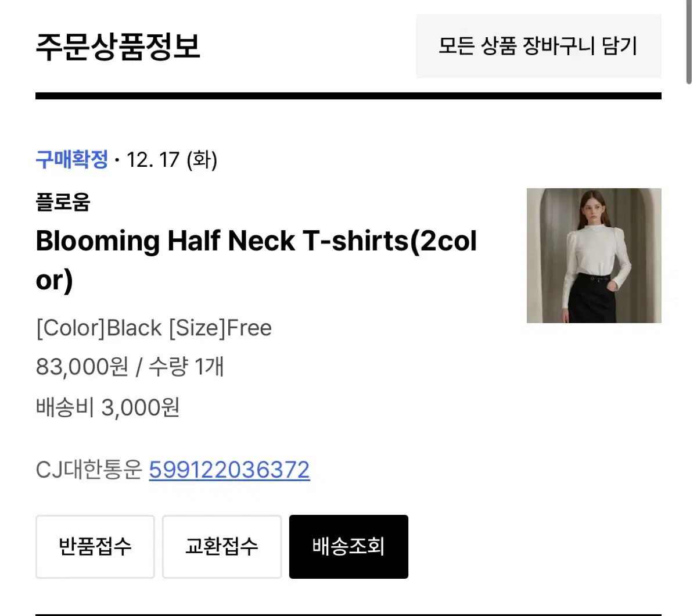Image resolution: width=697 pixels, height=616 pixels.
Task: Click the 모든 상품 장바구니 담기 button
Action: (x=538, y=46)
